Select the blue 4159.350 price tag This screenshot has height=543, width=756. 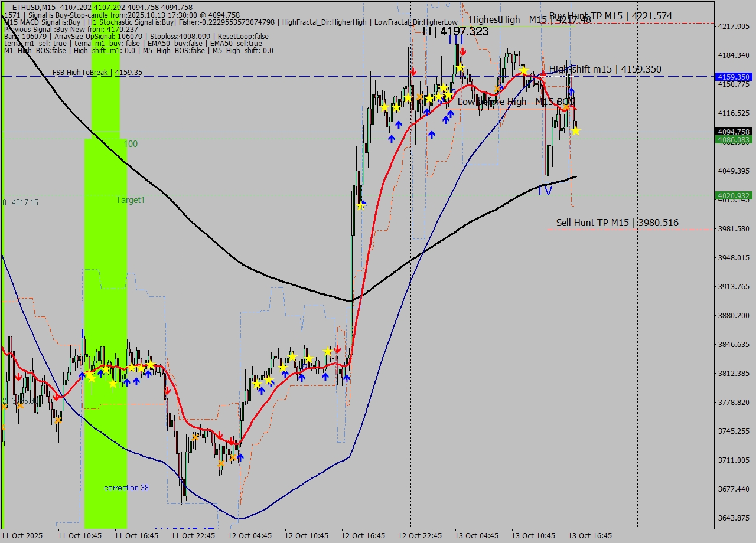[x=733, y=77]
